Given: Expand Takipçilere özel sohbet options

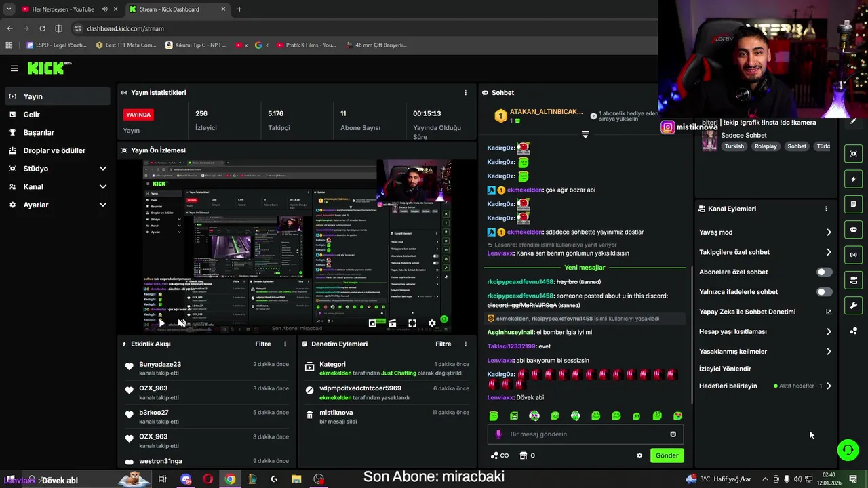Looking at the screenshot, I should (x=766, y=252).
